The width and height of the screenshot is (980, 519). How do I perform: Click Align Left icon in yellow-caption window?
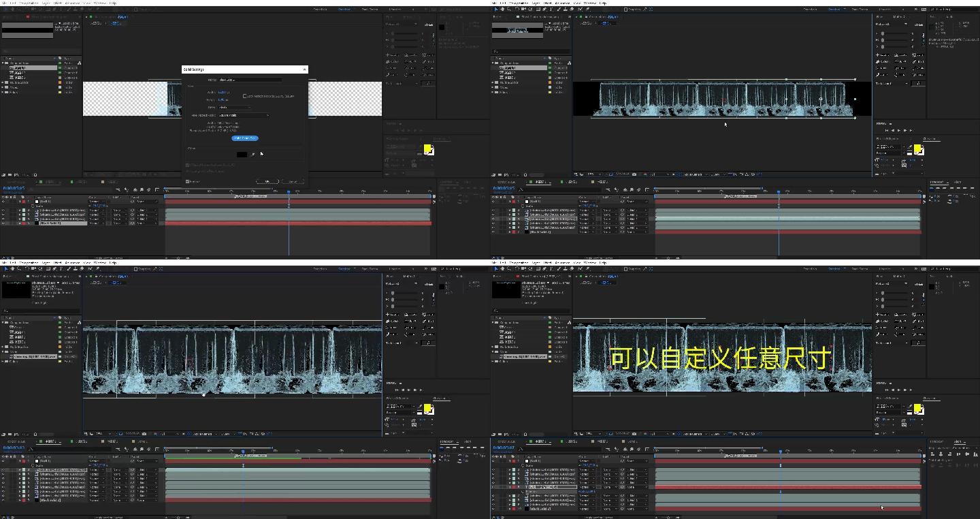pyautogui.click(x=932, y=454)
